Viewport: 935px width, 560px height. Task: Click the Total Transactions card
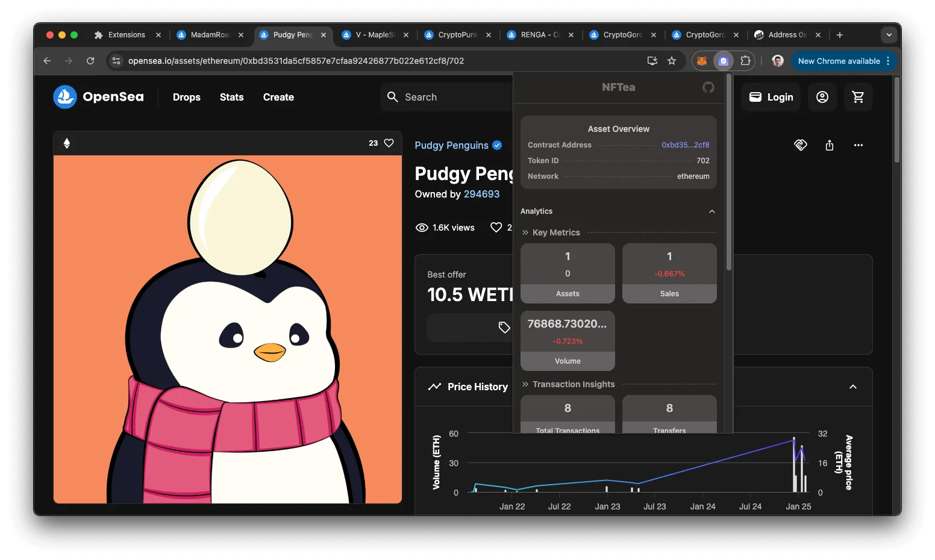point(568,414)
